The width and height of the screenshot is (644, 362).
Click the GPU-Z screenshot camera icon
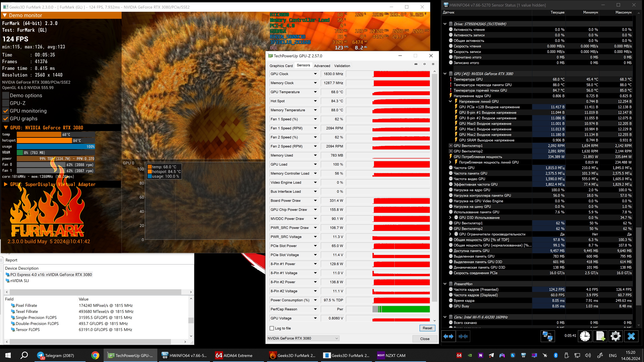416,64
